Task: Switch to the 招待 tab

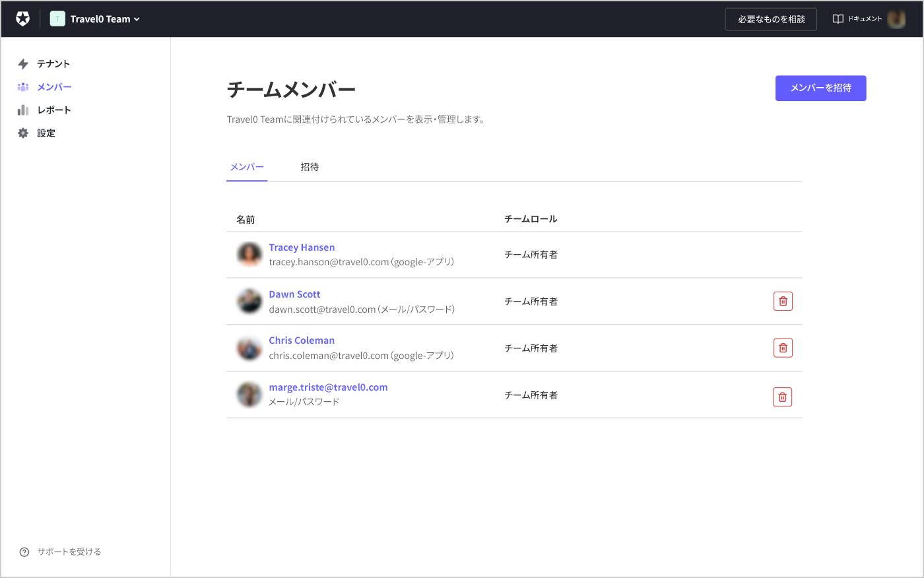Action: (x=310, y=167)
